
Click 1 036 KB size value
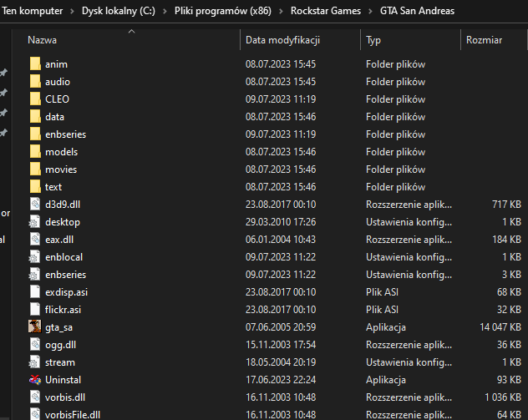click(503, 397)
